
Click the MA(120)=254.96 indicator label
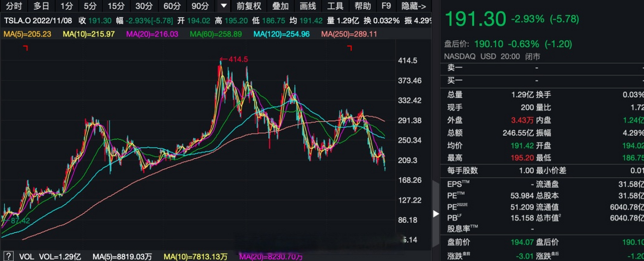coord(282,34)
